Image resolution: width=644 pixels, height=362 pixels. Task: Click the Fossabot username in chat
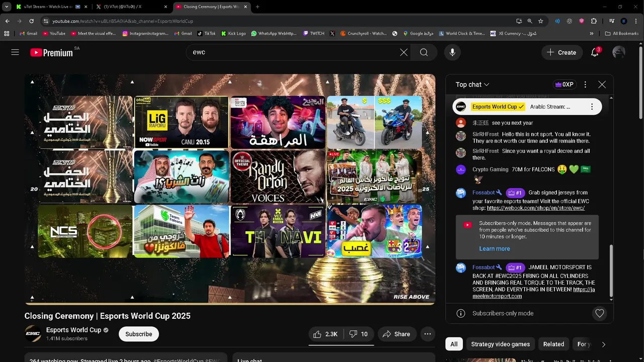pyautogui.click(x=484, y=193)
